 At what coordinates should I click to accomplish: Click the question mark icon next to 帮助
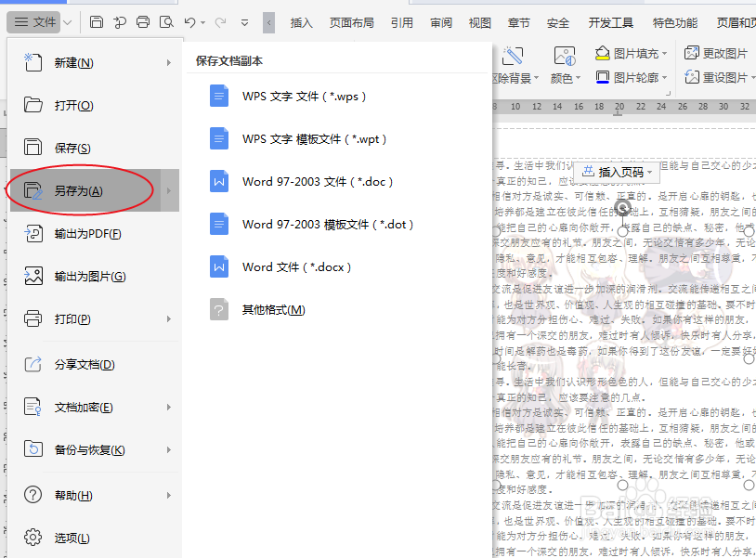pos(33,494)
